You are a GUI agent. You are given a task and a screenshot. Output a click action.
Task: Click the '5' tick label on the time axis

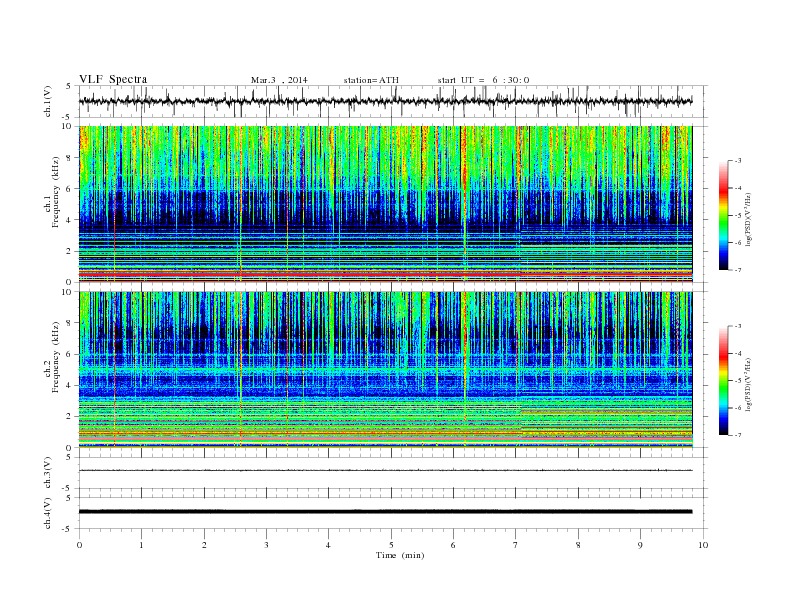tap(391, 545)
